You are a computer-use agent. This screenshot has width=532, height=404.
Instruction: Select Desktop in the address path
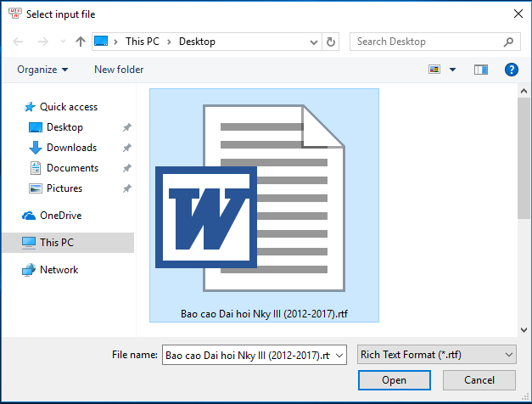pos(197,42)
